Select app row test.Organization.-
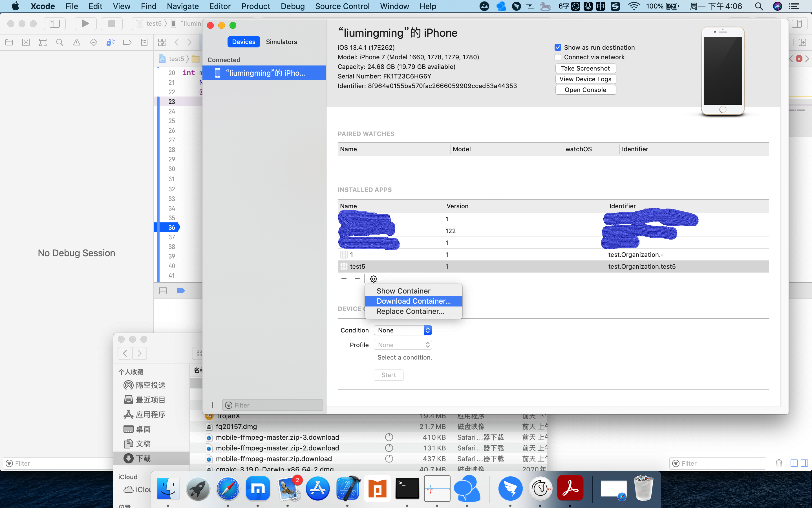Image resolution: width=812 pixels, height=508 pixels. coord(553,255)
